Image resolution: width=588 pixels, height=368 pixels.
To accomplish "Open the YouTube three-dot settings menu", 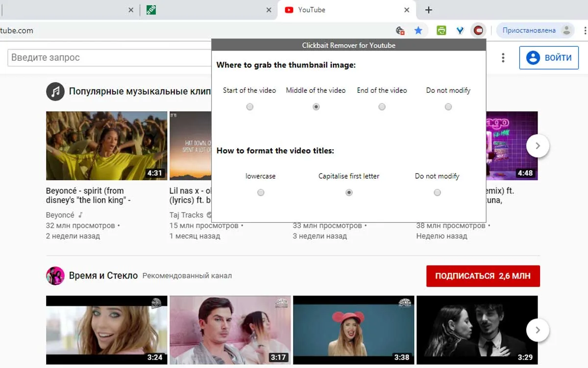I will point(503,58).
